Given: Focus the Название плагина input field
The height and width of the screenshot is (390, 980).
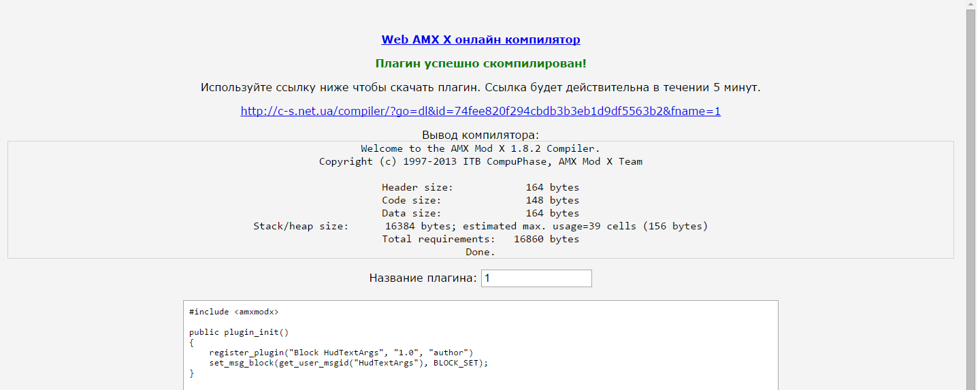Looking at the screenshot, I should coord(536,278).
